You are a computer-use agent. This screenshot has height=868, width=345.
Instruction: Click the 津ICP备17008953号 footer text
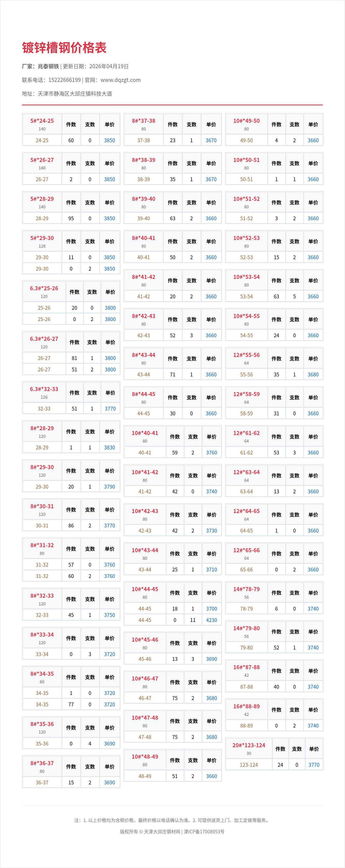pos(204,832)
